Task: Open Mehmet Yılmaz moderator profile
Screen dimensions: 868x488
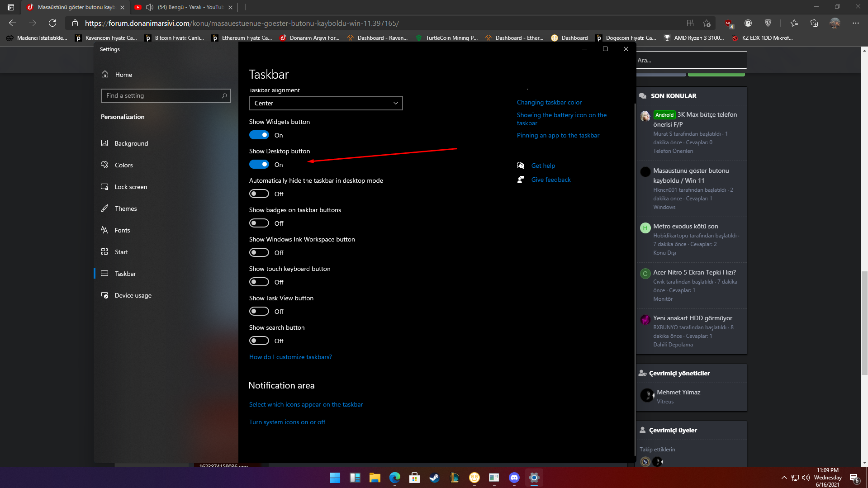Action: coord(678,392)
